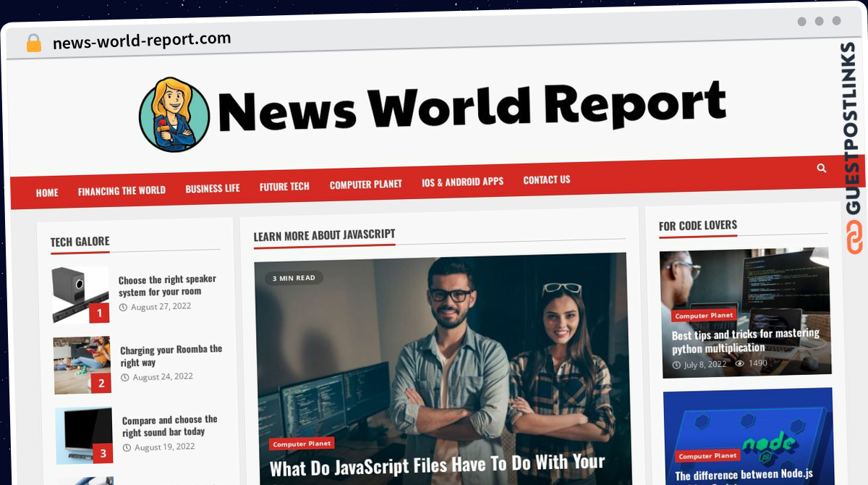Open 'Charging your Roomba the right way' article
The image size is (868, 485).
pos(171,355)
